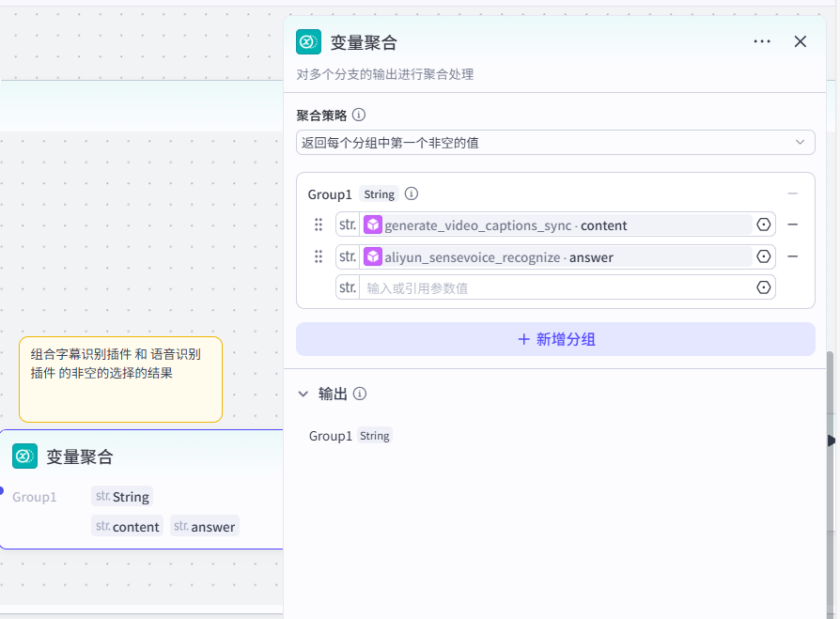Collapse the 输出 section chevron
The height and width of the screenshot is (619, 840).
pos(303,395)
